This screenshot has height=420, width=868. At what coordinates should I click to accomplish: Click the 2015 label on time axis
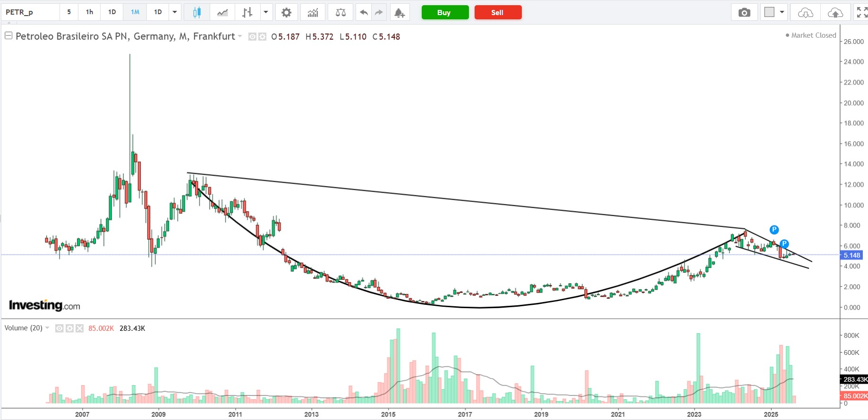click(388, 414)
